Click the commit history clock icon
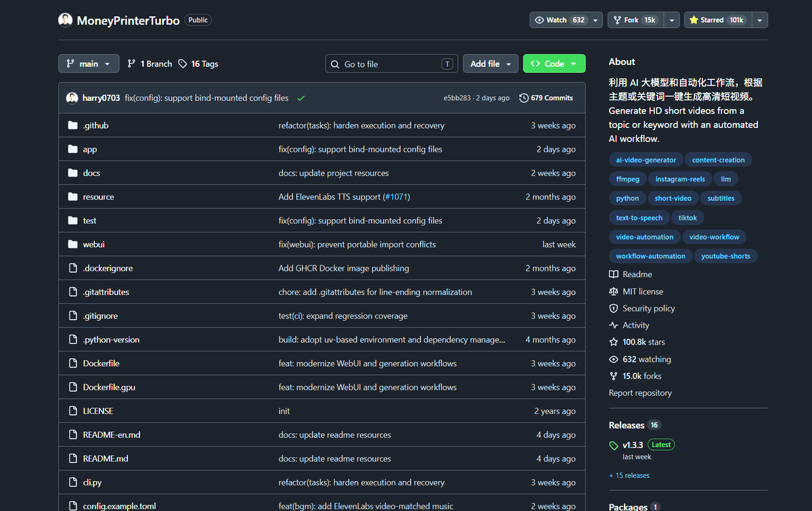Screen dimensions: 812x511 524,98
